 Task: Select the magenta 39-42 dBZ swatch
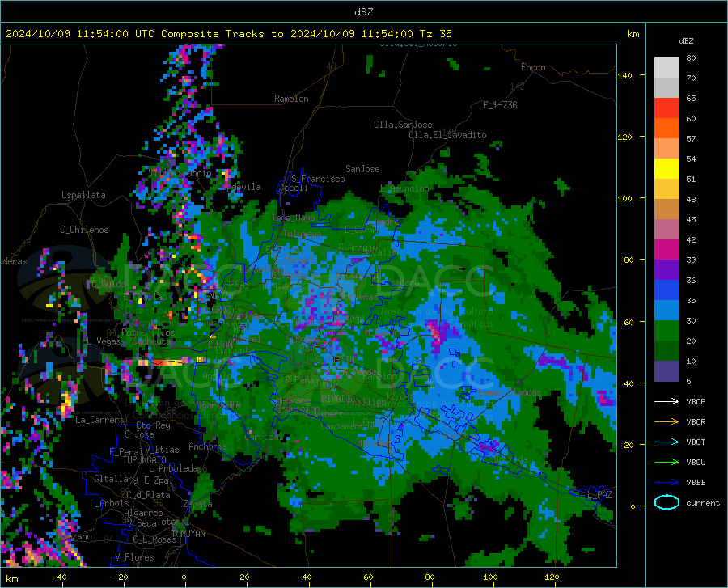coord(667,250)
